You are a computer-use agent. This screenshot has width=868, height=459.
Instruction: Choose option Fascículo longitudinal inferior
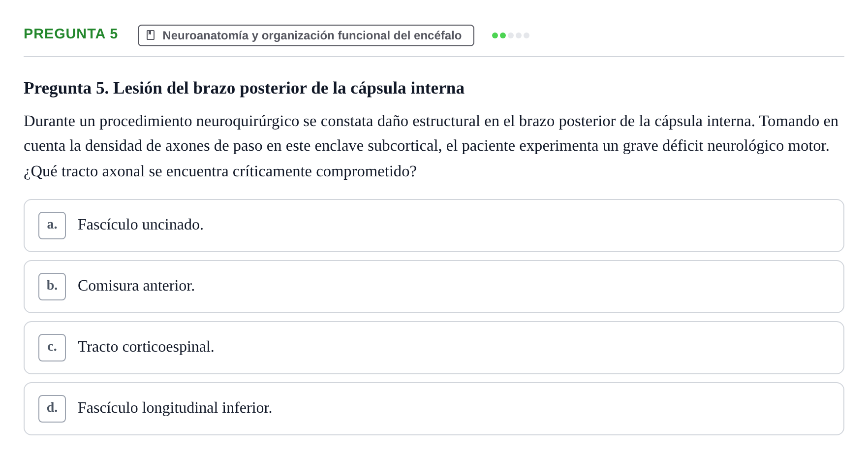[x=175, y=408]
